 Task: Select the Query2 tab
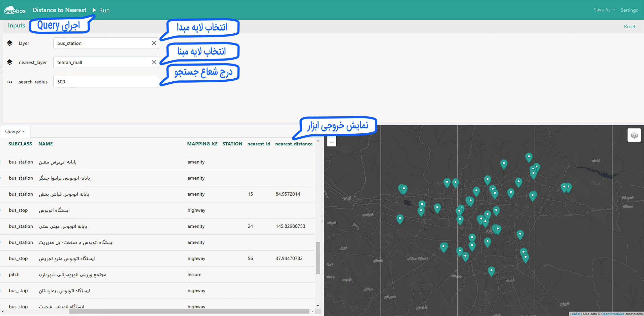pos(13,131)
